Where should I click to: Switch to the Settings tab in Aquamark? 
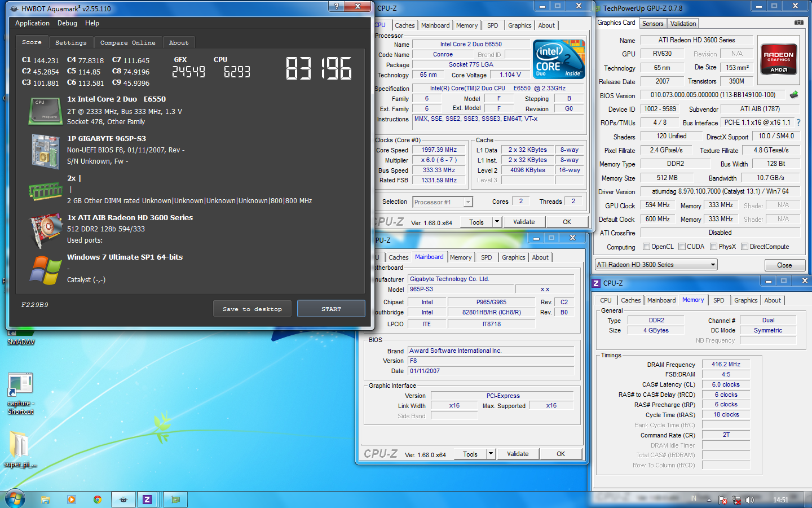point(71,43)
